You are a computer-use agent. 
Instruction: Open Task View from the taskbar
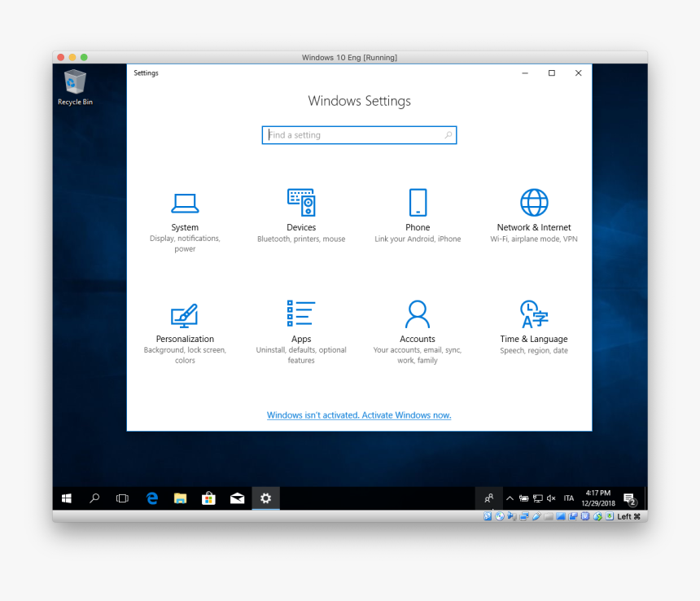pos(122,498)
